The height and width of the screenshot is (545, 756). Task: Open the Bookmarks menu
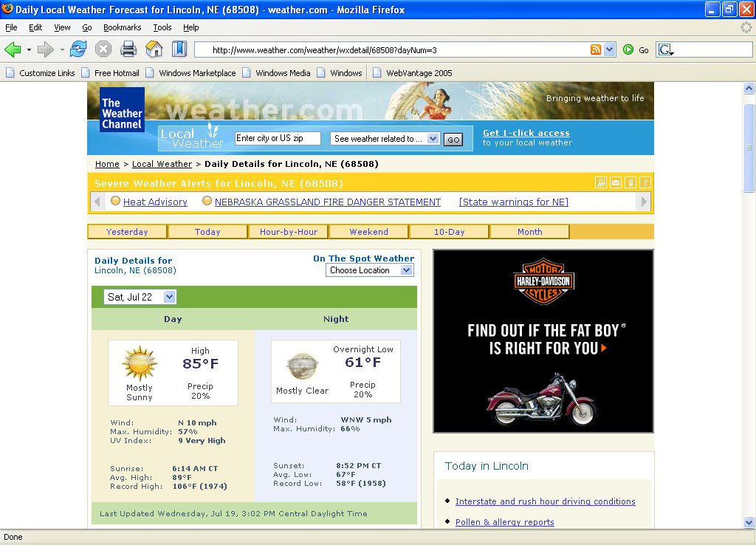[123, 27]
